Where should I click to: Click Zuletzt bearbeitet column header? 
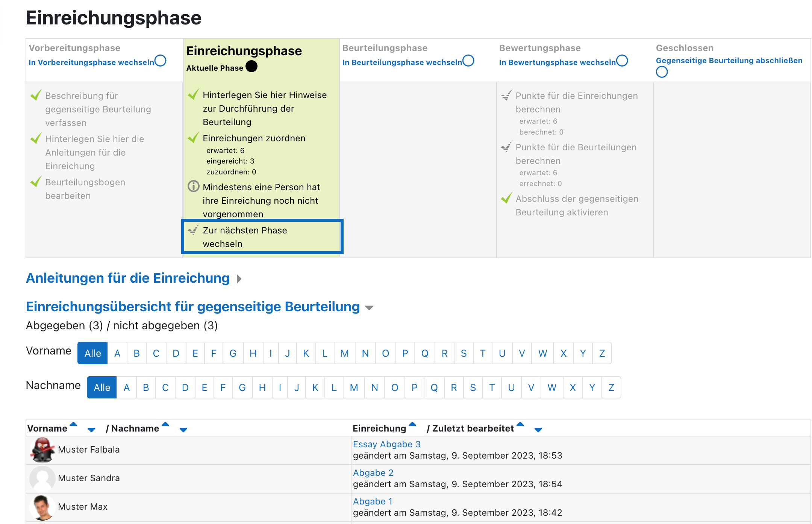click(473, 428)
